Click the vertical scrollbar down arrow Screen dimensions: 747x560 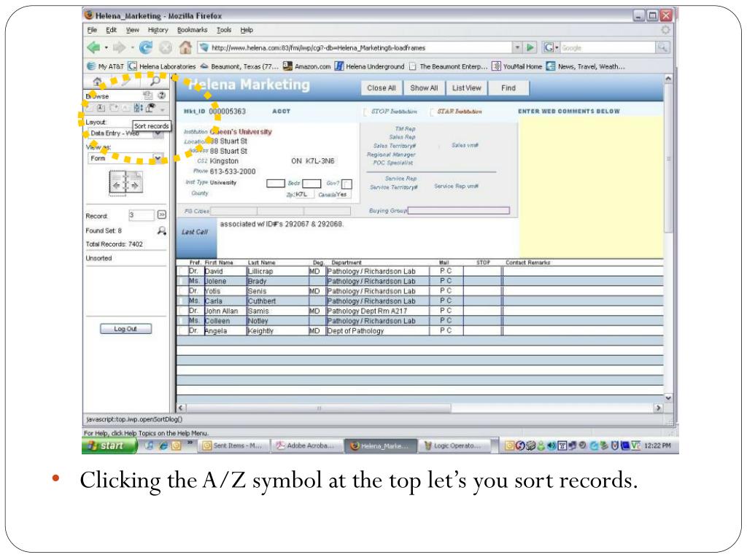point(668,397)
